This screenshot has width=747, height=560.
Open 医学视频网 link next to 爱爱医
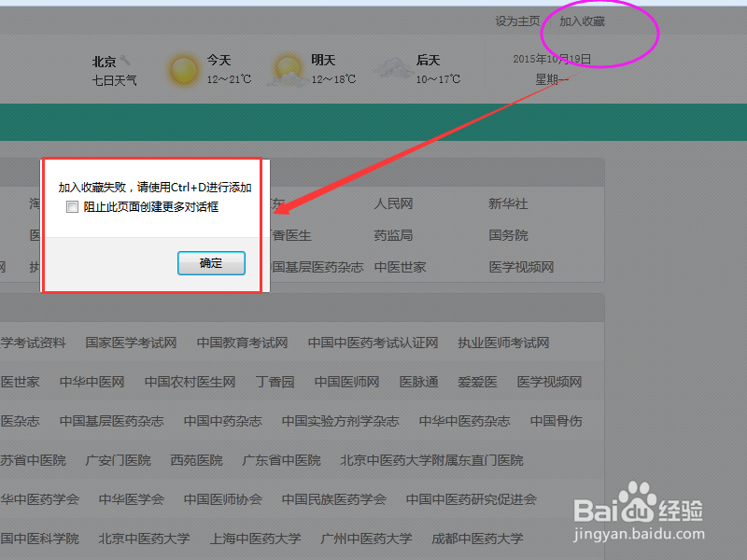[x=549, y=382]
